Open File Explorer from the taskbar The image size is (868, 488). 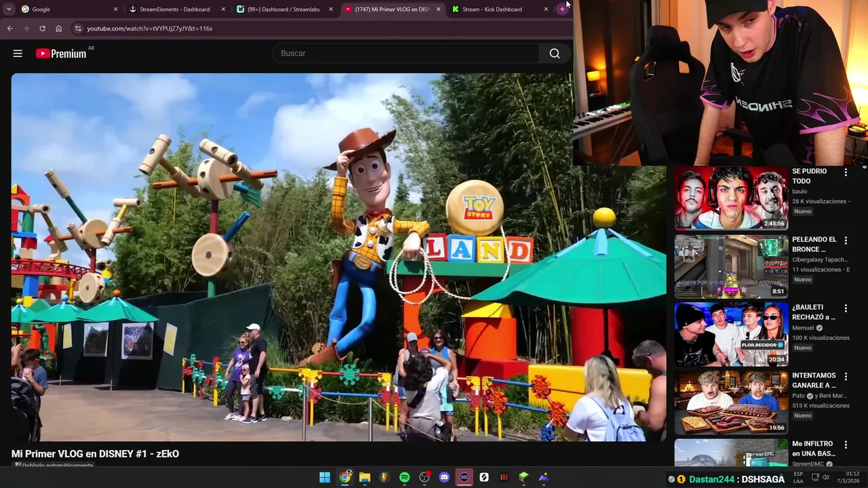pyautogui.click(x=365, y=478)
